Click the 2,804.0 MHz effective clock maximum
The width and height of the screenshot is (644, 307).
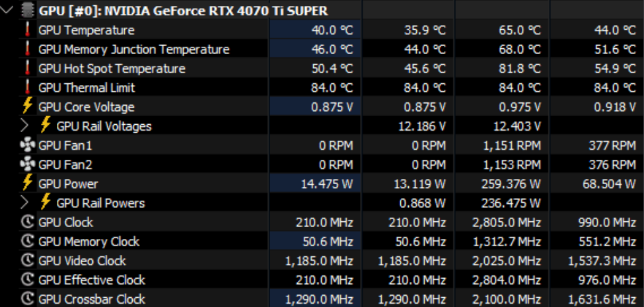click(x=507, y=280)
